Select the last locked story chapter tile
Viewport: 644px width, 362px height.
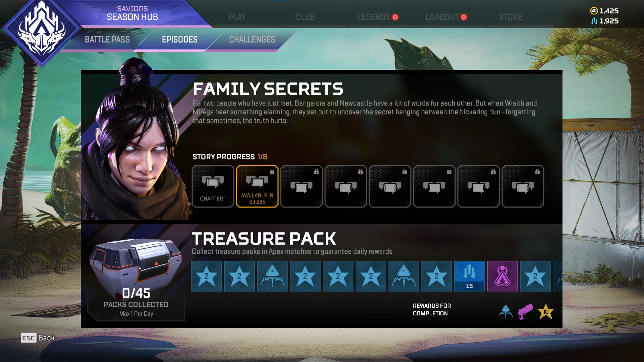pos(523,186)
